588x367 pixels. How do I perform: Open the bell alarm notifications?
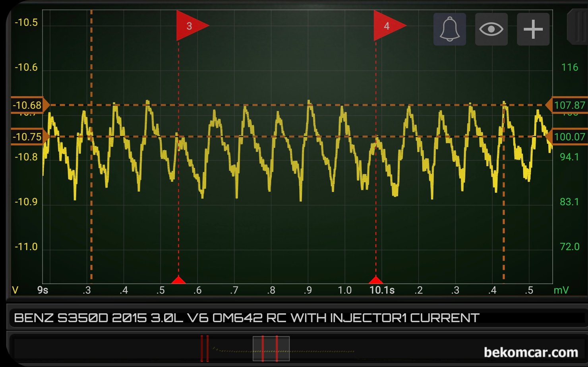(x=449, y=29)
